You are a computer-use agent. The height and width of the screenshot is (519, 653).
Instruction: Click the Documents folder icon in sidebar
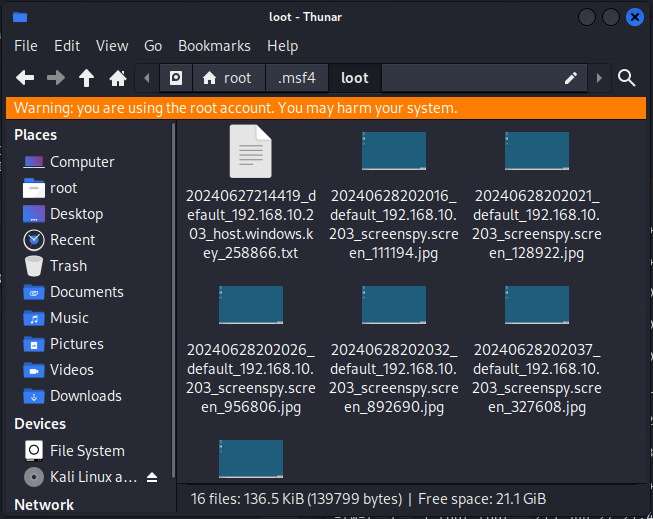[x=34, y=292]
